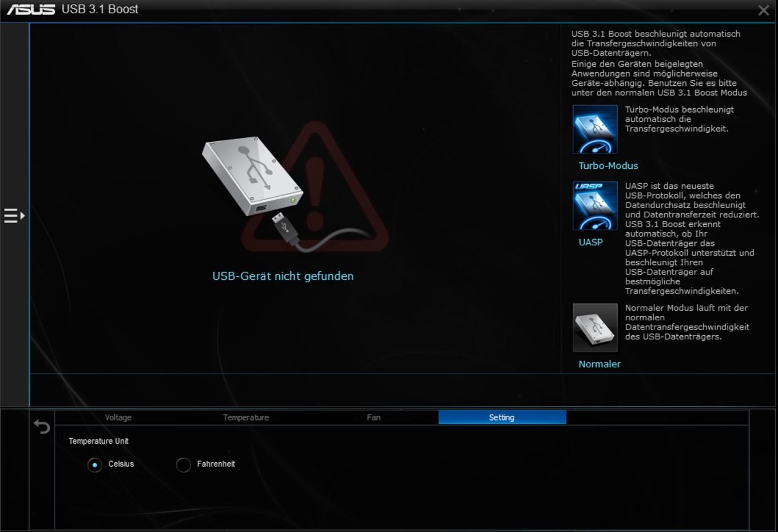The image size is (778, 532).
Task: Click the Normaler label
Action: click(x=599, y=364)
